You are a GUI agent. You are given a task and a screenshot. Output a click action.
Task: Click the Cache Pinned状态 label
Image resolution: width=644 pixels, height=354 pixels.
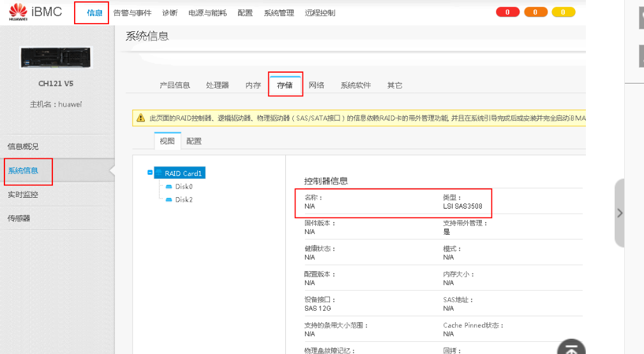[x=473, y=325]
